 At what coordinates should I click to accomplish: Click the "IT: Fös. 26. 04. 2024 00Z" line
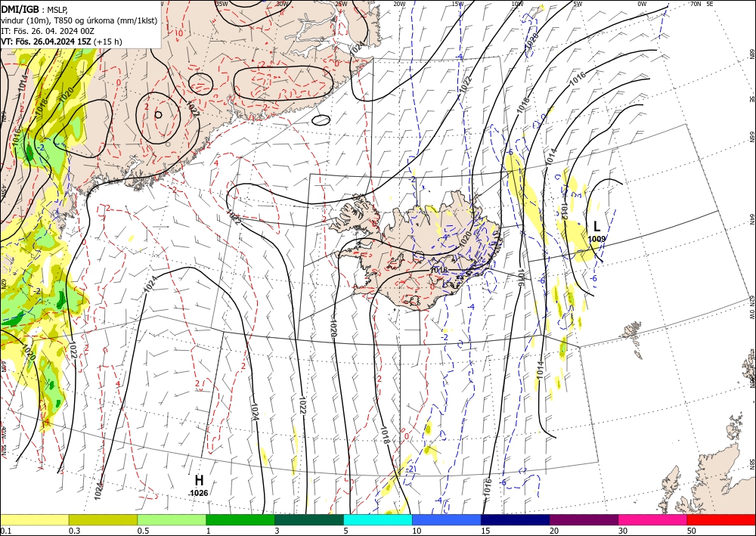coord(47,31)
